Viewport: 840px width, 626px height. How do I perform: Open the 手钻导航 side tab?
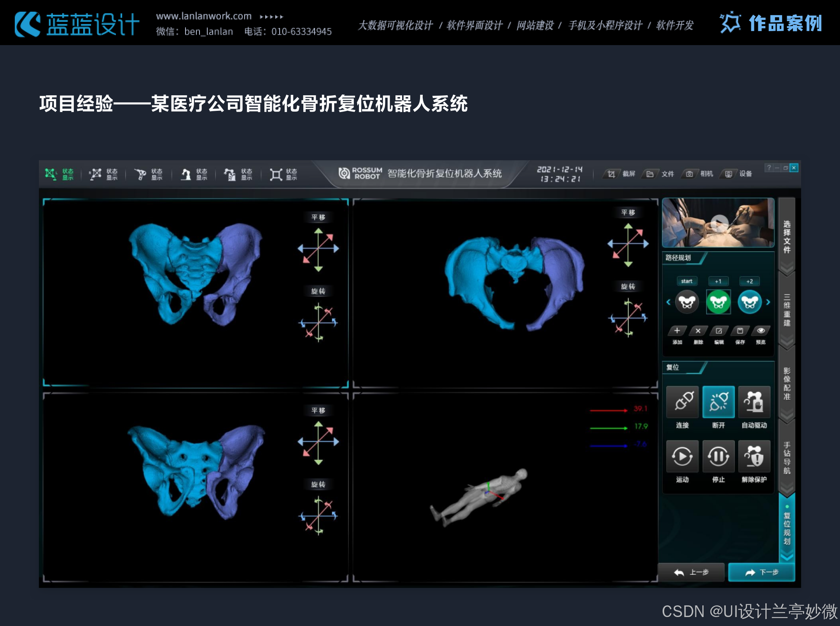point(787,458)
